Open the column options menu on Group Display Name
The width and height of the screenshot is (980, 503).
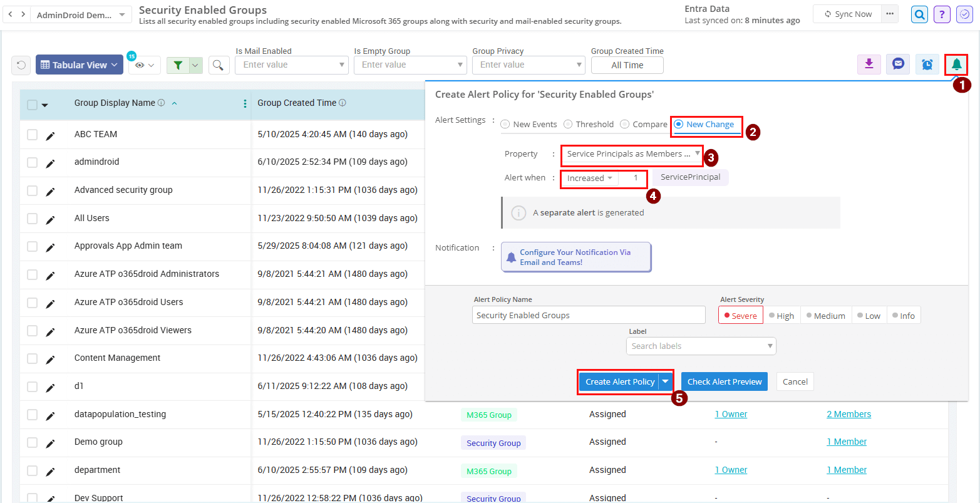click(x=245, y=104)
